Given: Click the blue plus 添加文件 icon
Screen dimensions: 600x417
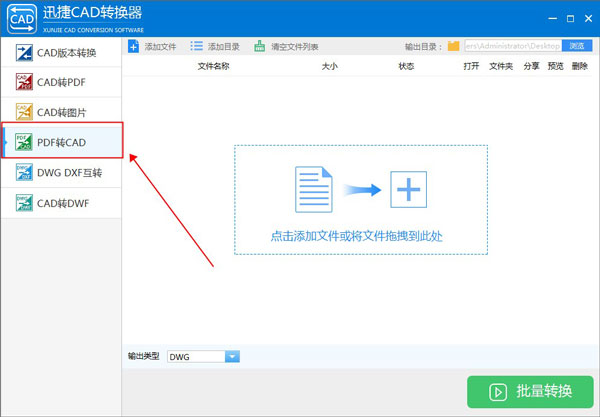Looking at the screenshot, I should (x=134, y=46).
